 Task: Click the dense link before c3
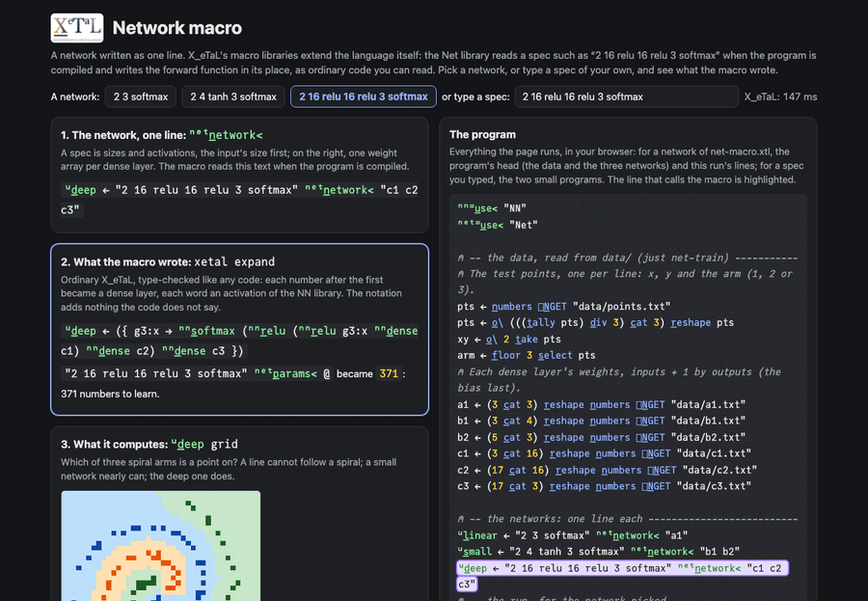click(184, 350)
